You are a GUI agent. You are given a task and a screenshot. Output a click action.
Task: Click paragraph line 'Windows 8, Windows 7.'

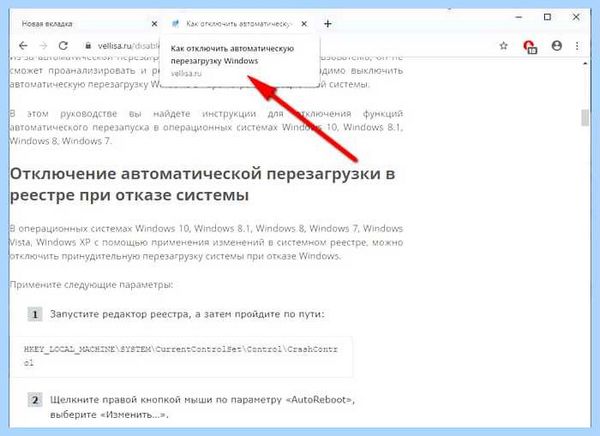click(x=60, y=141)
